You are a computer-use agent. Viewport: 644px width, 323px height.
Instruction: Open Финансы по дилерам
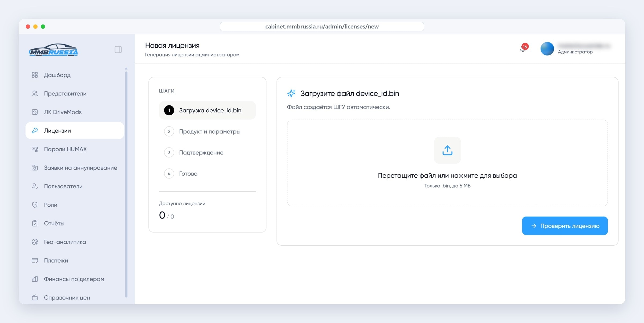(75, 279)
